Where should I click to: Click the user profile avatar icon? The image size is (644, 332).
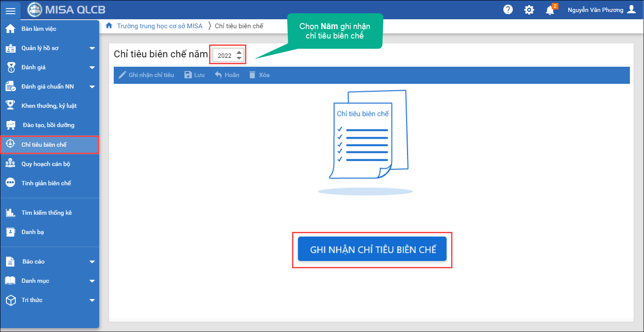pos(631,10)
